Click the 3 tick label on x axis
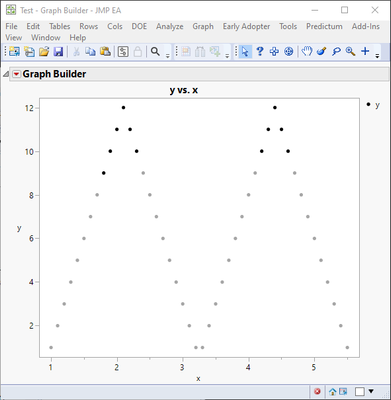This screenshot has width=391, height=400. tap(182, 368)
